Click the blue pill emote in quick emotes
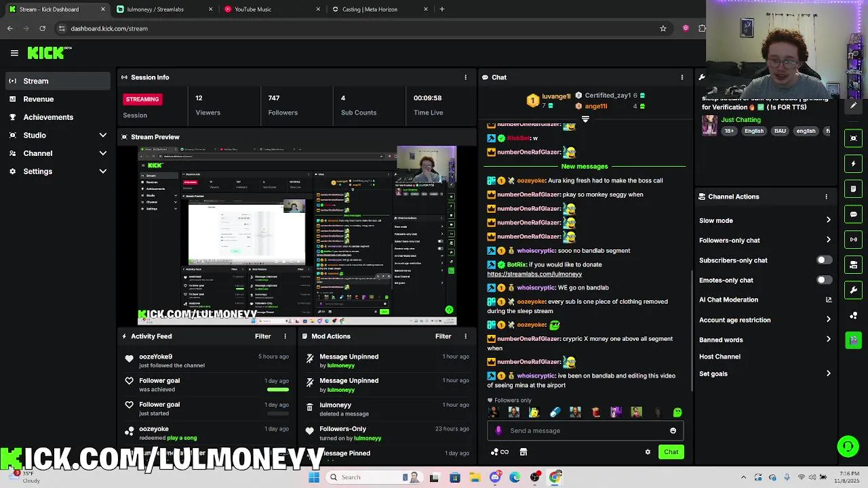The height and width of the screenshot is (488, 868). pos(555,412)
